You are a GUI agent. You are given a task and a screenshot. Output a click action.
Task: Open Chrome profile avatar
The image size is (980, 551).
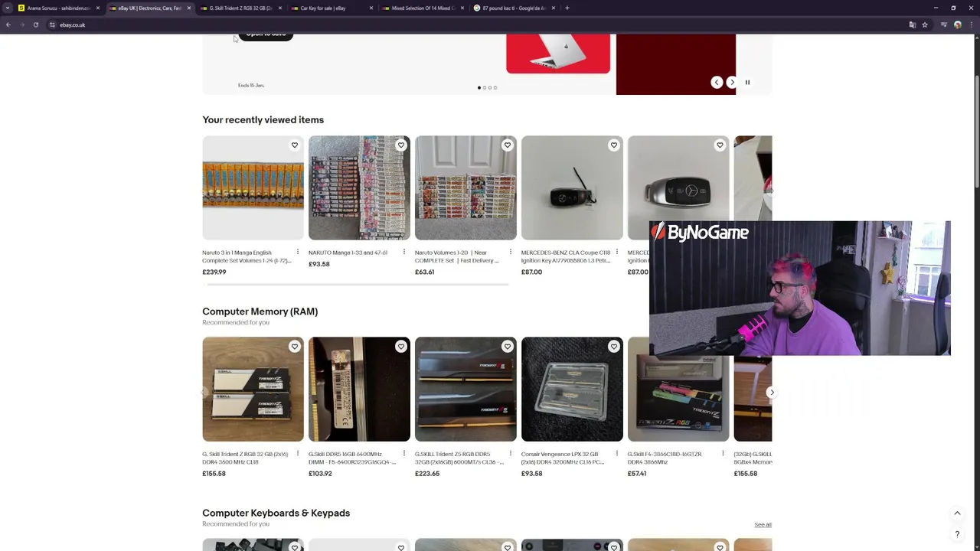point(957,24)
